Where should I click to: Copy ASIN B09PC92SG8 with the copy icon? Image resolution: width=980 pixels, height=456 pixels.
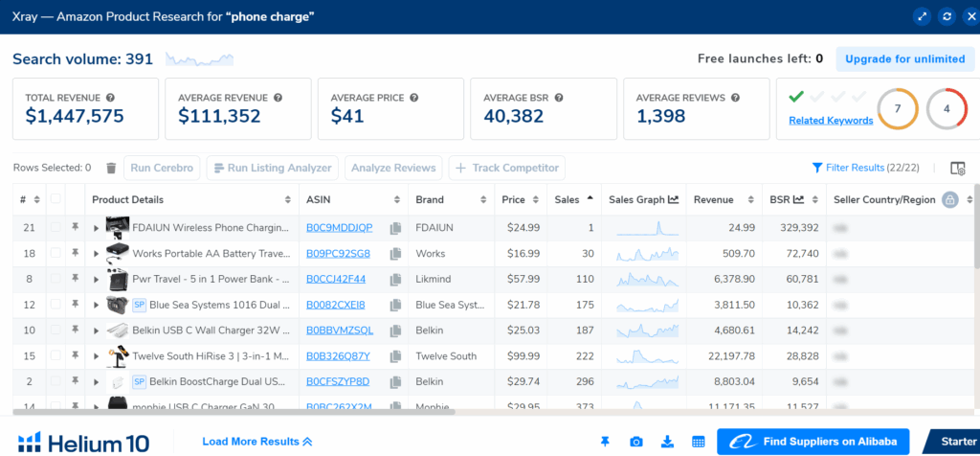click(395, 254)
